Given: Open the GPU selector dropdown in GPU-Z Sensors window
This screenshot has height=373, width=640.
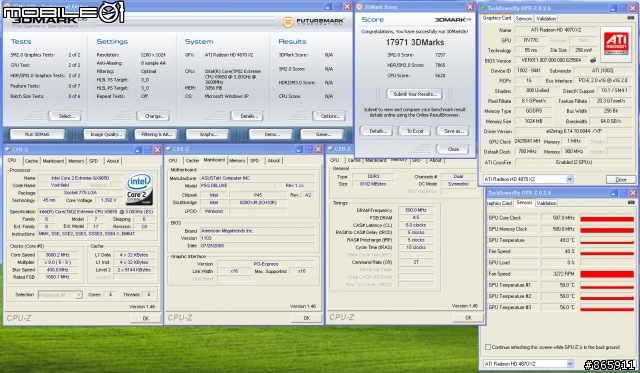Looking at the screenshot, I should click(x=569, y=363).
